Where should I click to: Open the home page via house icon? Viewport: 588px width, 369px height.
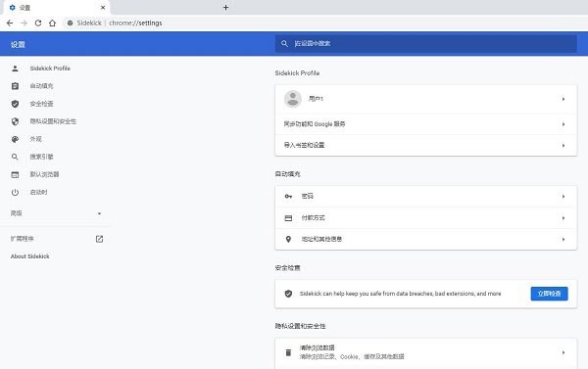(52, 23)
